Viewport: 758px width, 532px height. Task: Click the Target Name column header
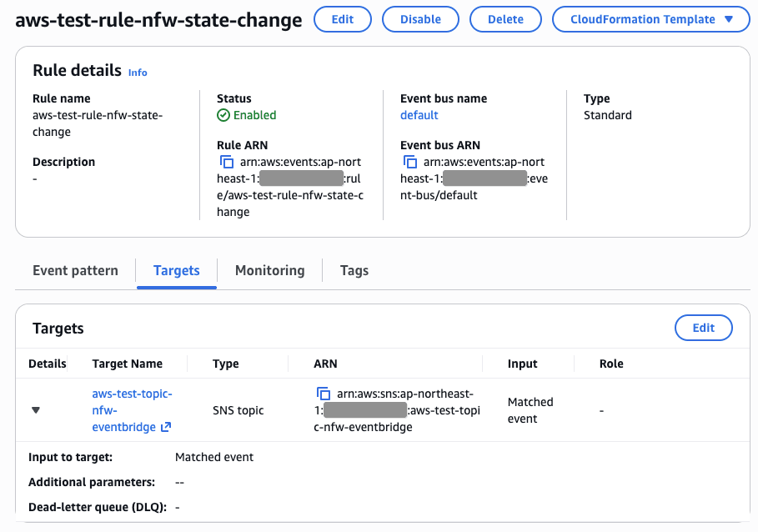tap(128, 364)
